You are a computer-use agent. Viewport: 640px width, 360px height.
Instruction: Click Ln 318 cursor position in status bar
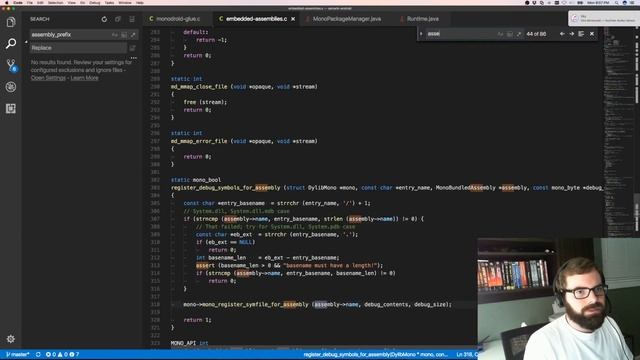tap(467, 354)
